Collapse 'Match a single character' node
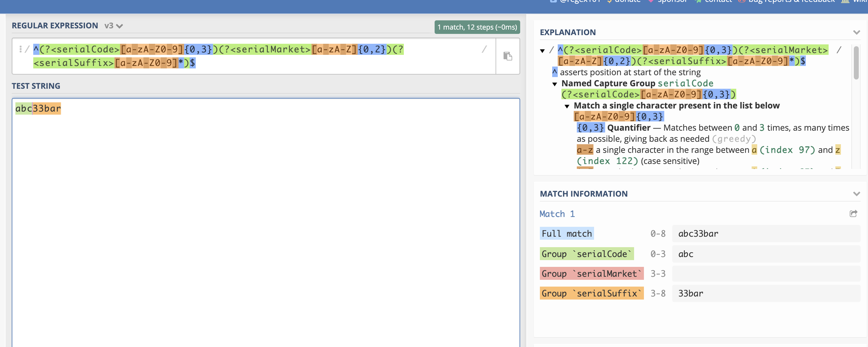 tap(567, 106)
